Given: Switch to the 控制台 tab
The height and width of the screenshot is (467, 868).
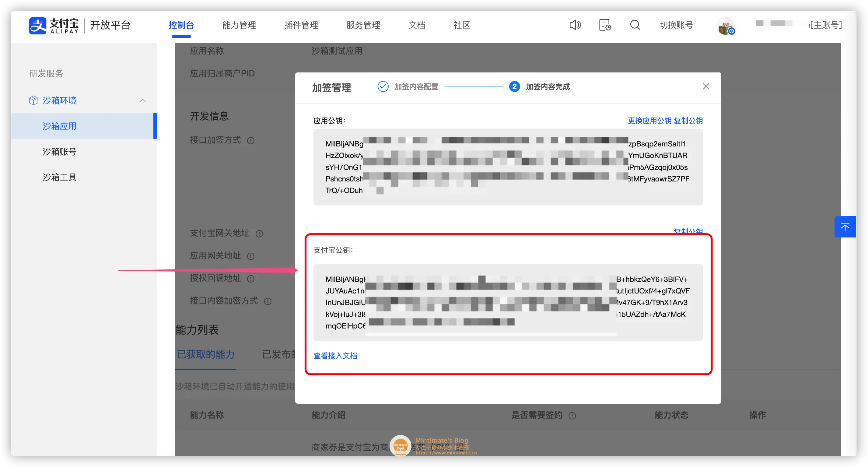Looking at the screenshot, I should 181,25.
